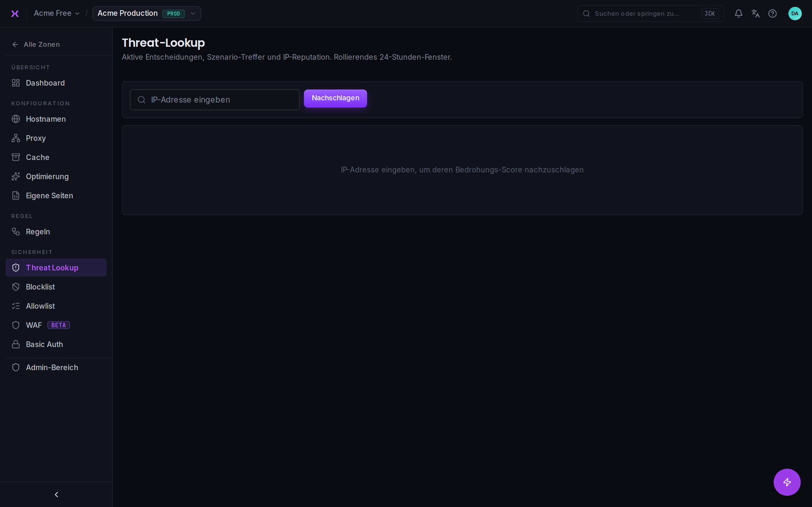Click the X logo in header
This screenshot has width=812, height=507.
click(15, 14)
